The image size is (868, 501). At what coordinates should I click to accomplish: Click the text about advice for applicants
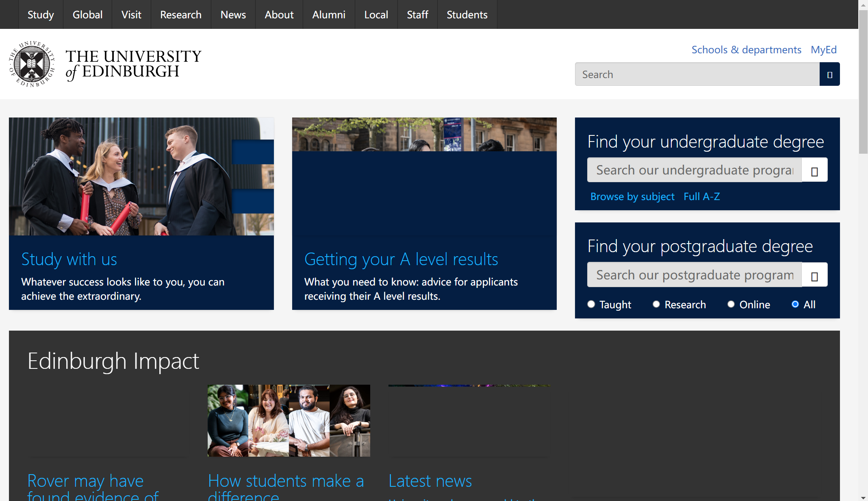[411, 289]
